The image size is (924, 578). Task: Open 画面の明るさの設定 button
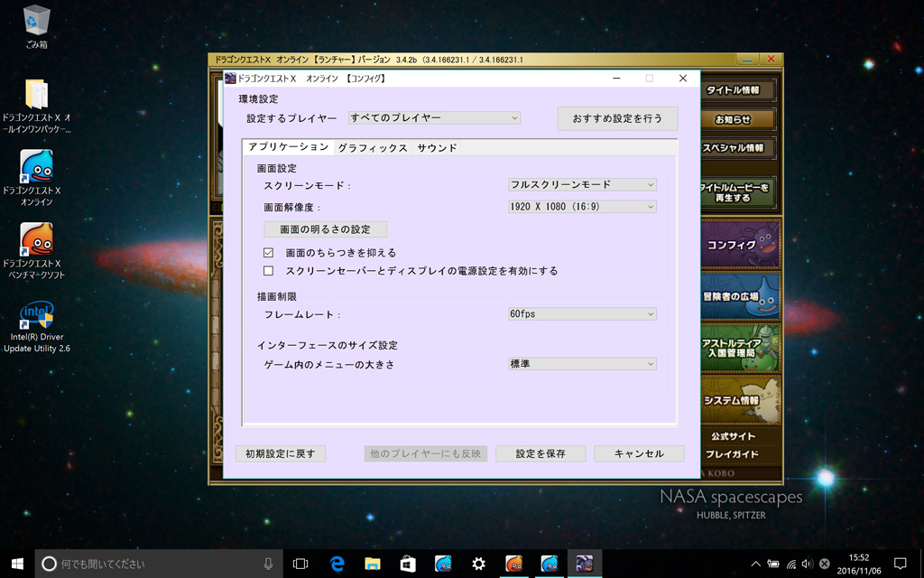coord(325,228)
